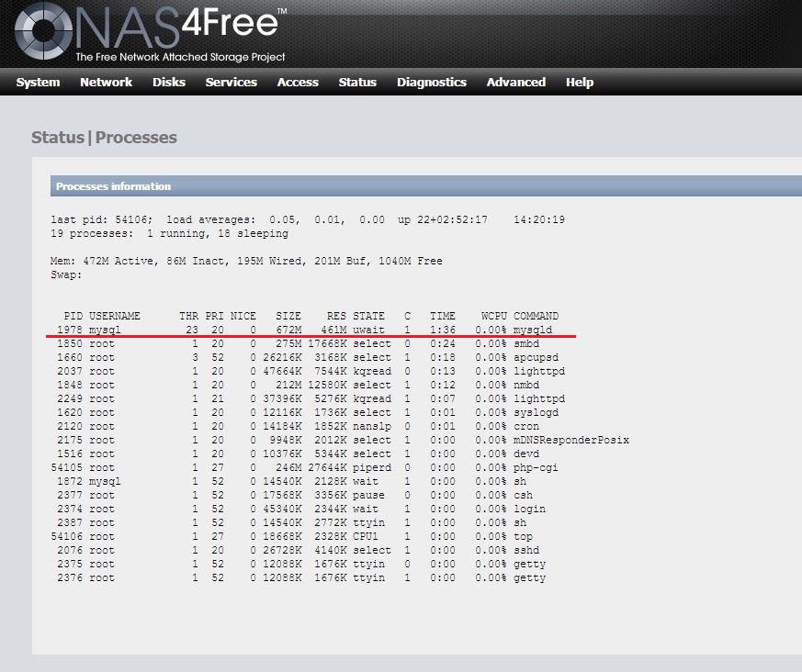This screenshot has width=802, height=672.
Task: Open the Services menu
Action: coord(232,83)
